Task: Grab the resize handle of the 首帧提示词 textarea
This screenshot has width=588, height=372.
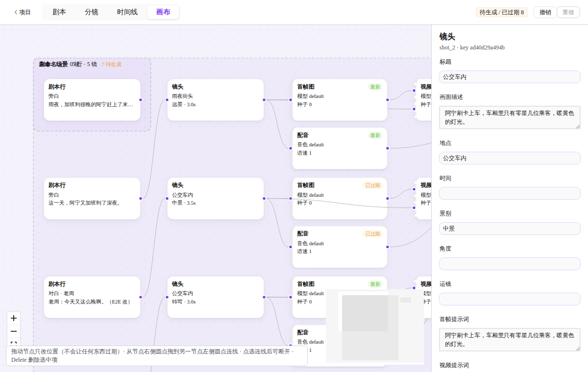Action: click(x=578, y=349)
